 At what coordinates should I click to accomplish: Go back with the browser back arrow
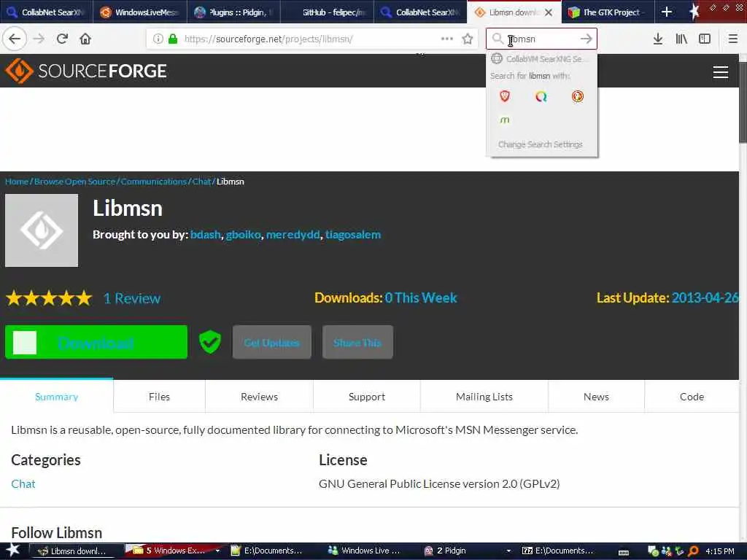coord(15,39)
